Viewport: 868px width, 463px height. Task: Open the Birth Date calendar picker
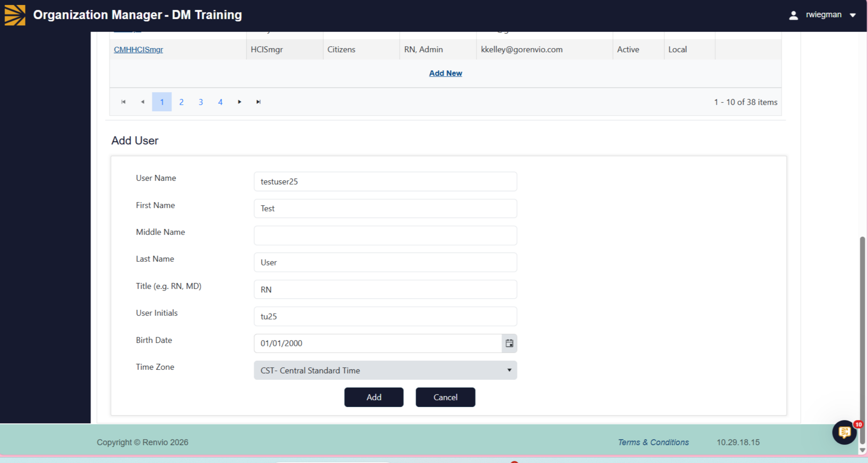click(509, 343)
